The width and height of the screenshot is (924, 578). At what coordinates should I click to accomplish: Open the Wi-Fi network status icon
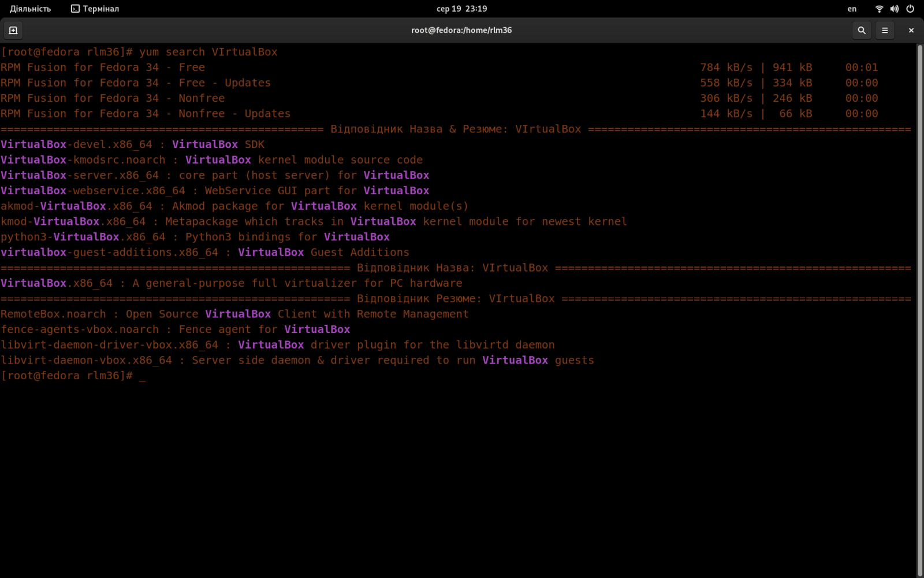coord(879,9)
